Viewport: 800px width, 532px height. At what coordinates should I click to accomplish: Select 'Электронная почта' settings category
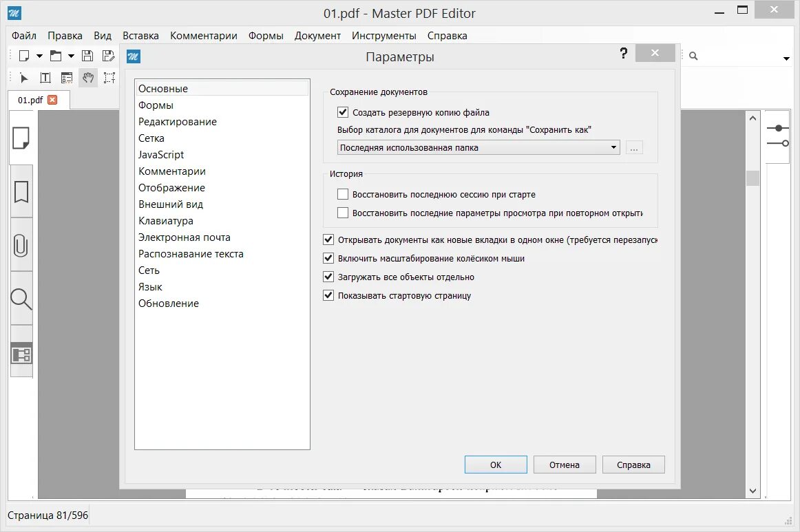coord(222,237)
